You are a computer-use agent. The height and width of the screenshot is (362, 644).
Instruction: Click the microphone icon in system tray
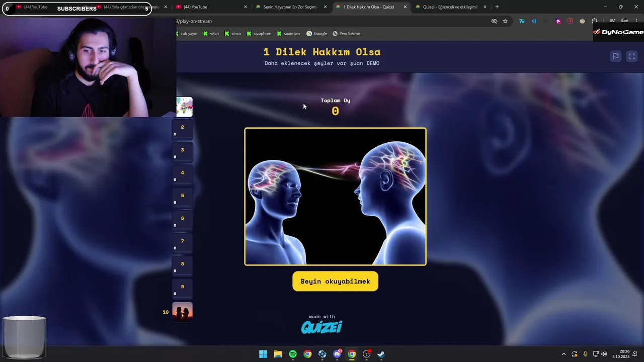click(x=585, y=354)
